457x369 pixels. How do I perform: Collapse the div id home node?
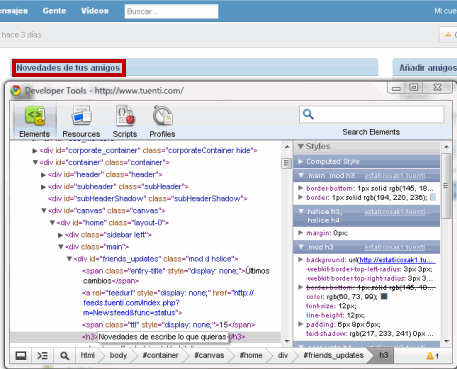(x=52, y=223)
